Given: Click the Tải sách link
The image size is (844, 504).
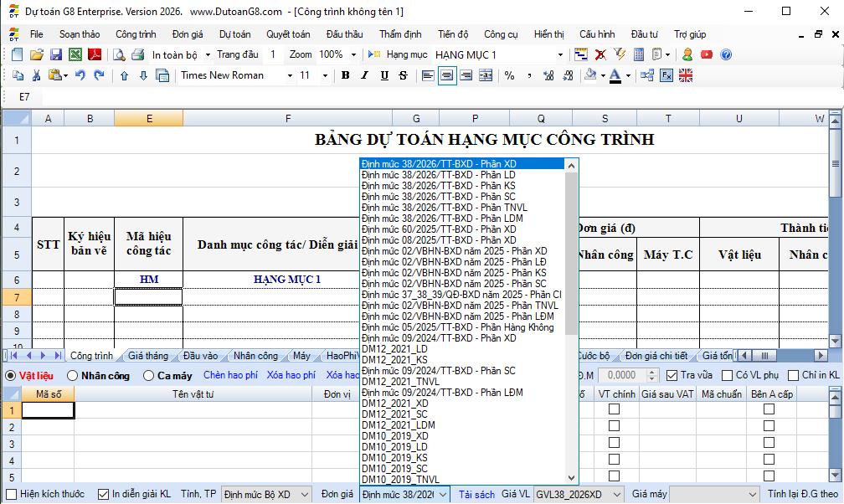Looking at the screenshot, I should click(476, 494).
